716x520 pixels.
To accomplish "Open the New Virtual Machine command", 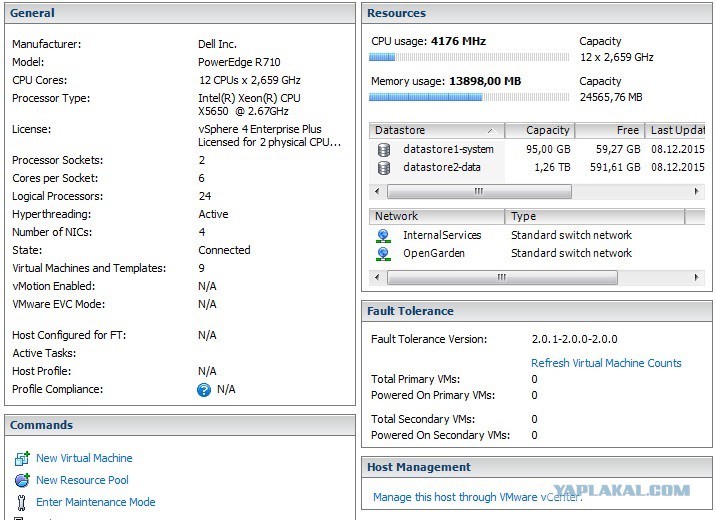I will coord(84,458).
